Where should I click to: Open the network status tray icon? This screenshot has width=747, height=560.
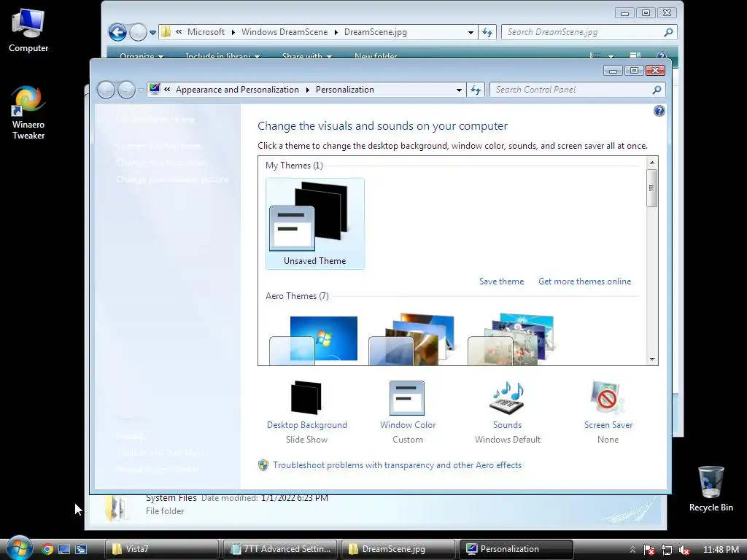[x=667, y=550]
